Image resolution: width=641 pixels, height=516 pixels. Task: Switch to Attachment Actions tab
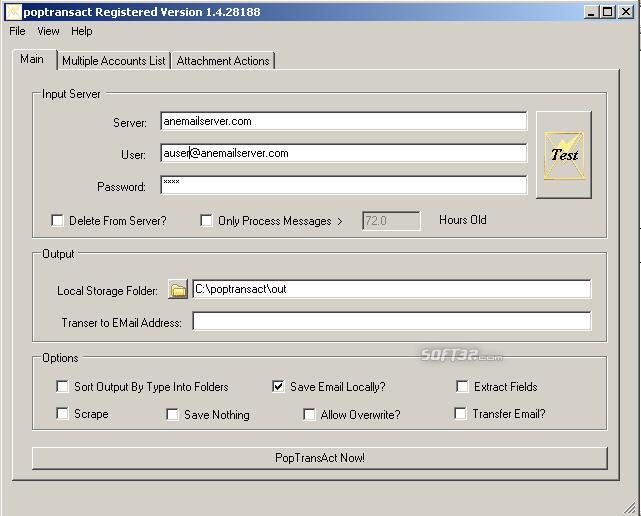(223, 61)
